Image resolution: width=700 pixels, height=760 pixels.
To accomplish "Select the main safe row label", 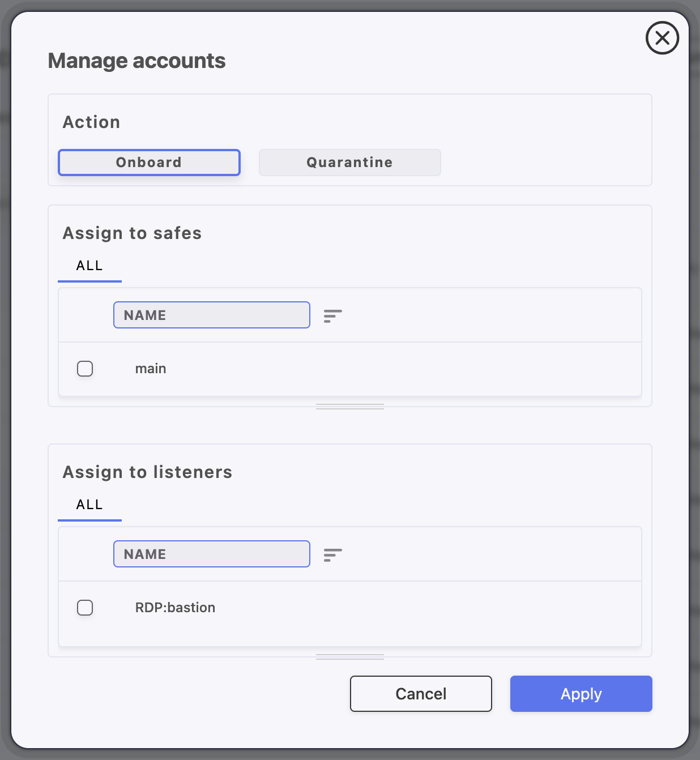I will tap(151, 369).
